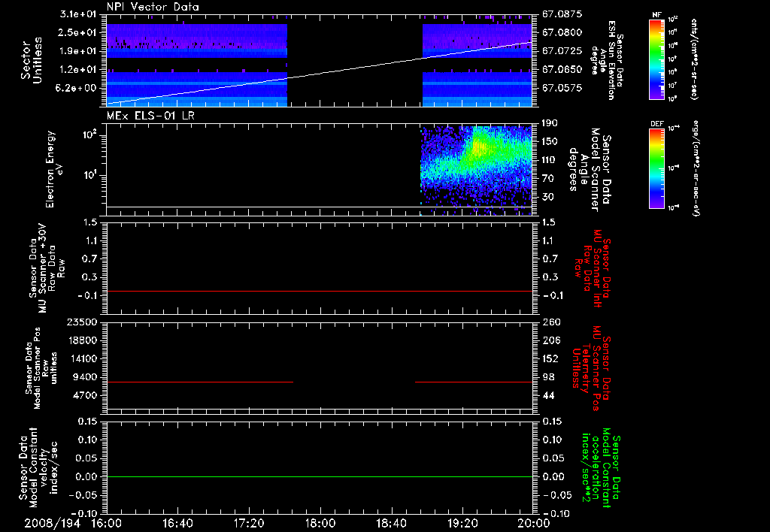Click the 19:20 time tick label
The height and width of the screenshot is (532, 770).
coord(462,524)
